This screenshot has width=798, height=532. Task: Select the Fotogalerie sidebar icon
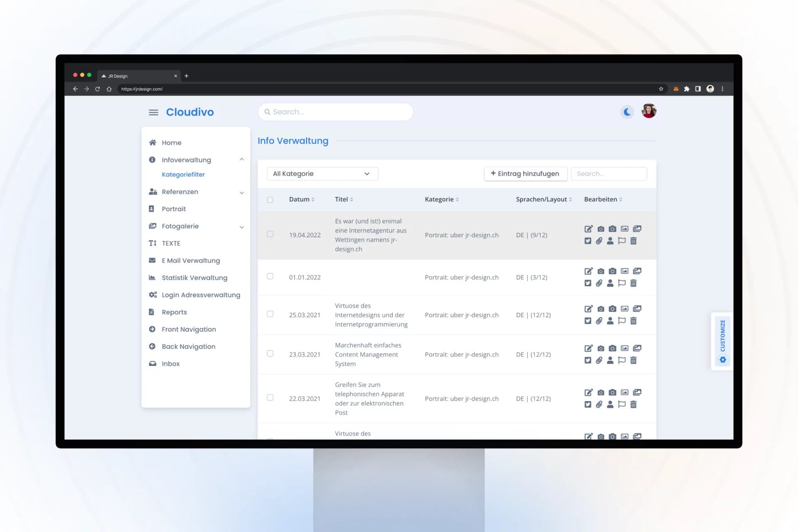pyautogui.click(x=153, y=226)
